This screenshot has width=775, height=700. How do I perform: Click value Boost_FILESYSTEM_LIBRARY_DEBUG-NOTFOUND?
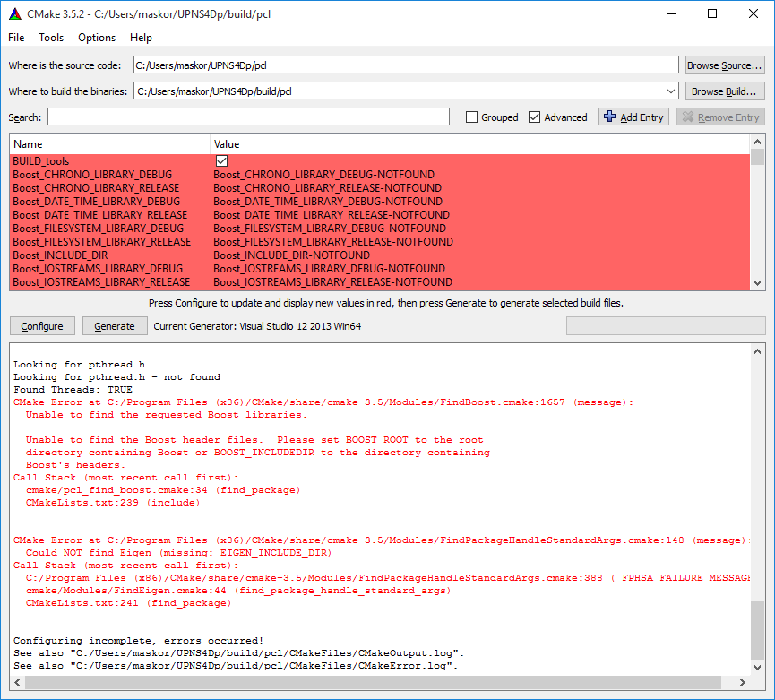click(330, 229)
